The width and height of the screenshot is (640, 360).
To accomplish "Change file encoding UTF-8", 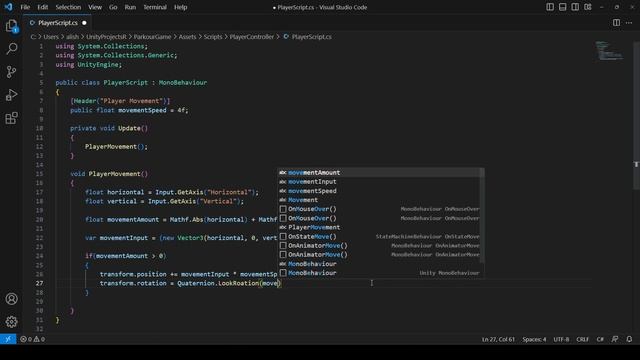I will click(x=561, y=339).
